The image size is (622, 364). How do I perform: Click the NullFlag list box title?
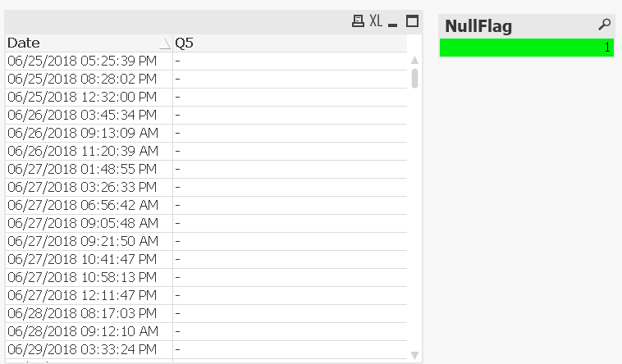pyautogui.click(x=478, y=26)
